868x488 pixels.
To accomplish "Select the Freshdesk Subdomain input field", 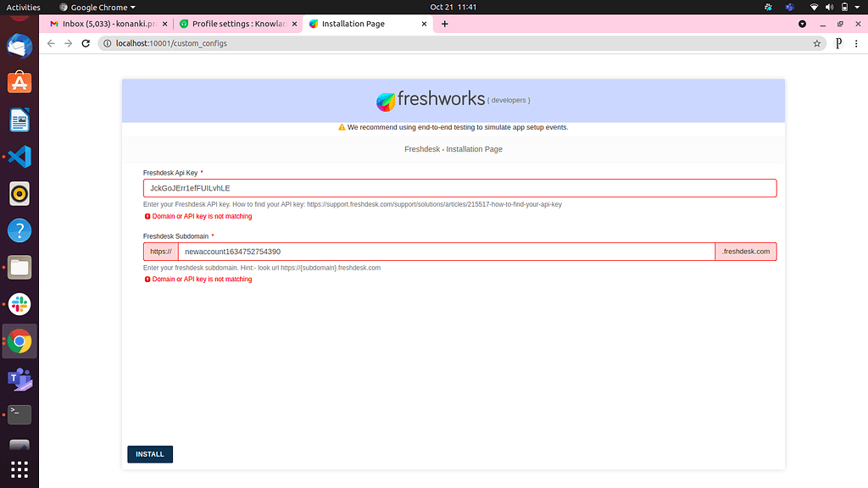I will coord(424,251).
